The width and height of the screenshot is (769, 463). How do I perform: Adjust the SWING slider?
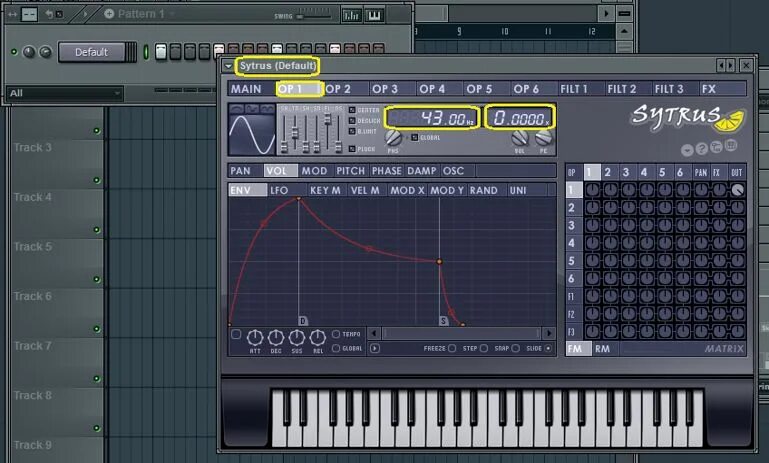(x=314, y=16)
